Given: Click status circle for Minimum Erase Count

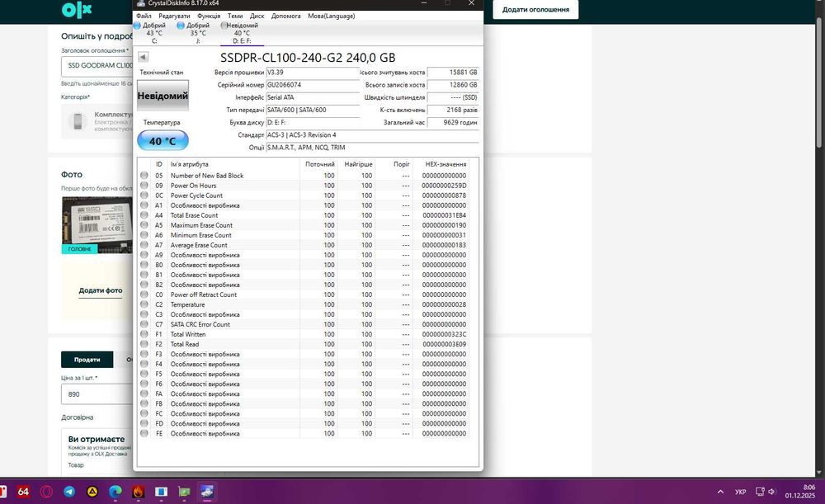Looking at the screenshot, I should coord(144,234).
